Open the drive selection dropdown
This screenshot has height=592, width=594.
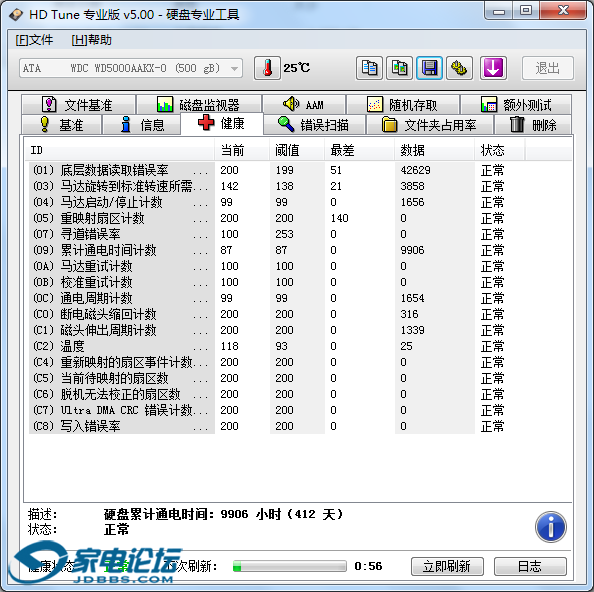pos(131,68)
